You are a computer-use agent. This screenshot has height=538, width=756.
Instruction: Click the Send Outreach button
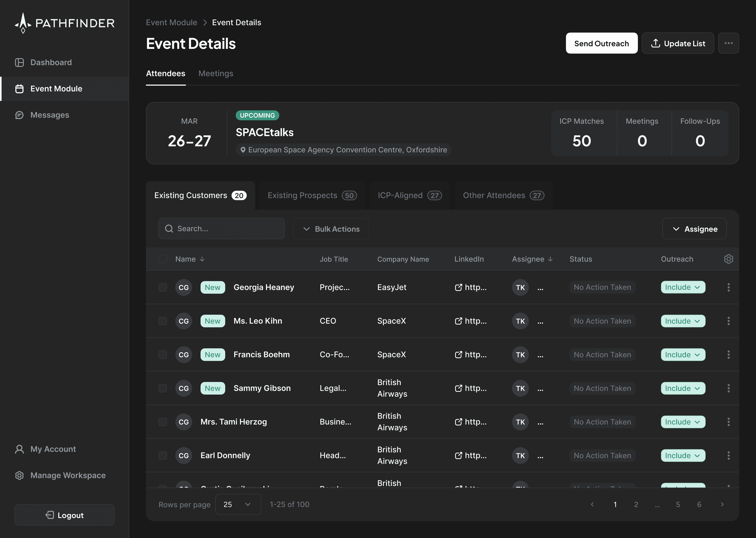pyautogui.click(x=601, y=43)
